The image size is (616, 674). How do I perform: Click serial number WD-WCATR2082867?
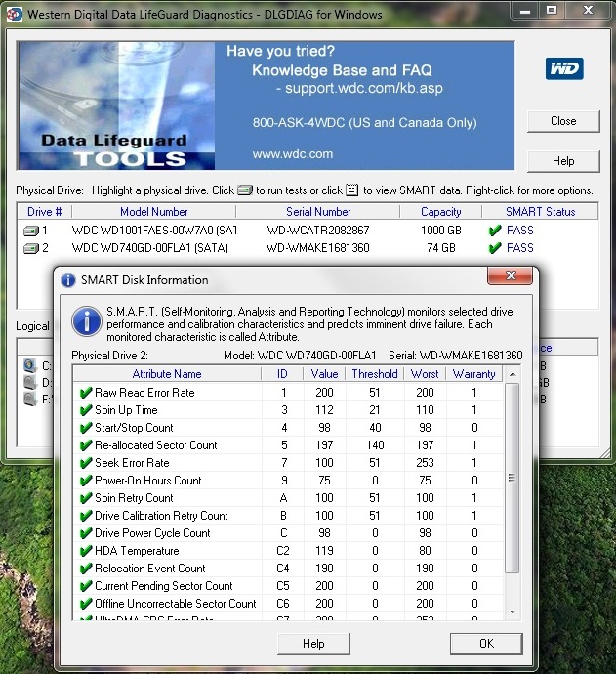pos(318,231)
